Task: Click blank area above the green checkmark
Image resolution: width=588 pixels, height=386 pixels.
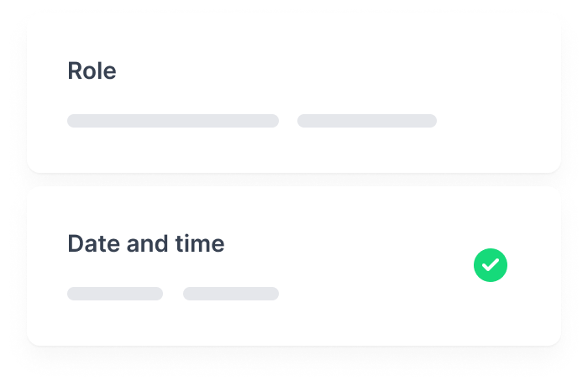Action: click(x=490, y=221)
